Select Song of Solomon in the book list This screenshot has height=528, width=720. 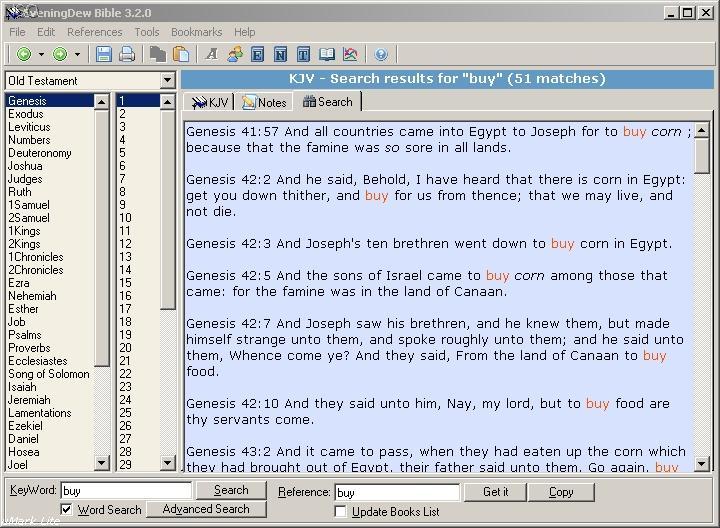[x=49, y=374]
